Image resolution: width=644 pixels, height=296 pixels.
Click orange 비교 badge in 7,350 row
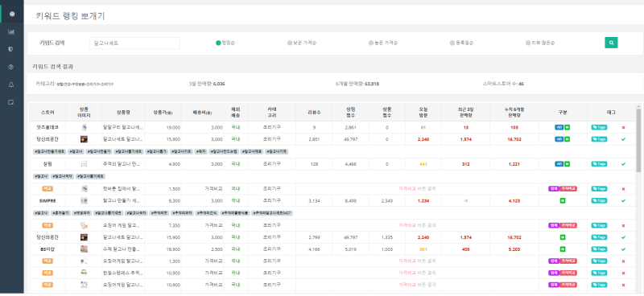tap(47, 225)
